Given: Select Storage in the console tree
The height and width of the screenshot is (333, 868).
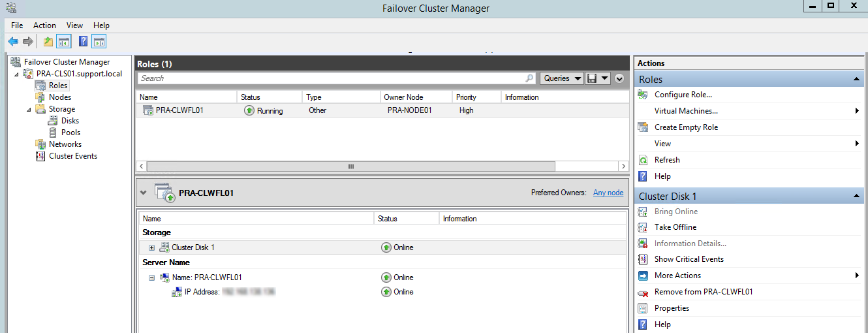Looking at the screenshot, I should [62, 109].
